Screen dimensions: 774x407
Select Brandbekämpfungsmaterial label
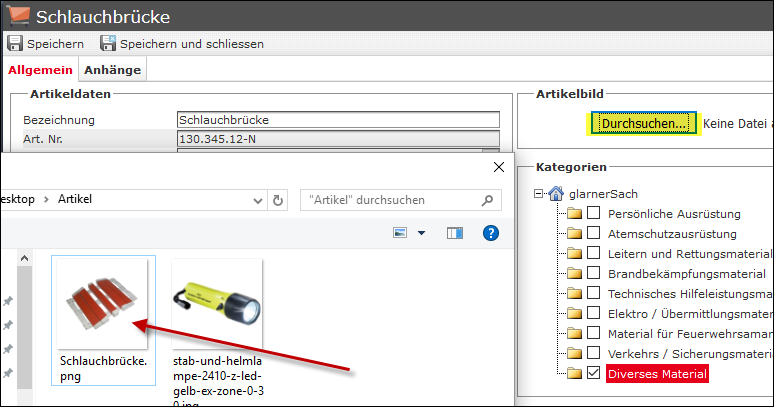tap(687, 274)
